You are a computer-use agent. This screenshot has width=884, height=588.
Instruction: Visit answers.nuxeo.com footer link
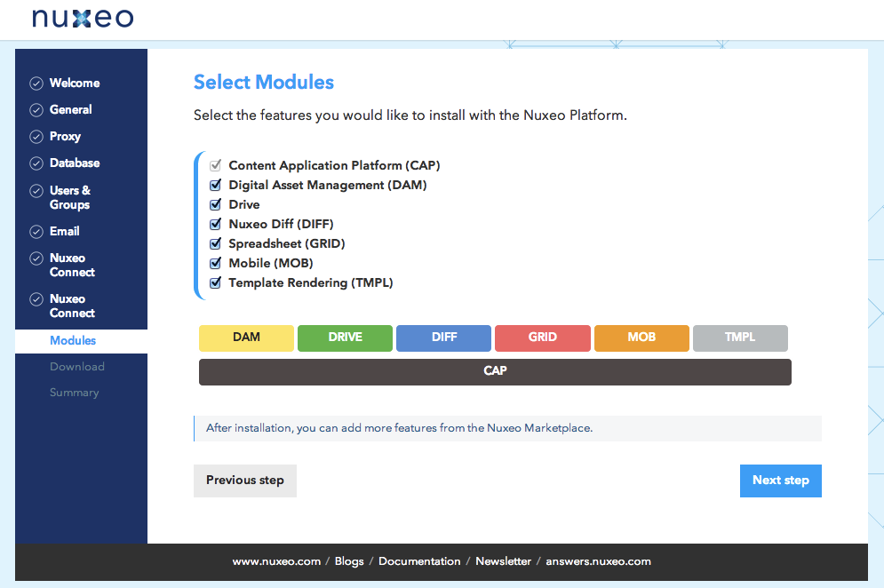coord(598,561)
